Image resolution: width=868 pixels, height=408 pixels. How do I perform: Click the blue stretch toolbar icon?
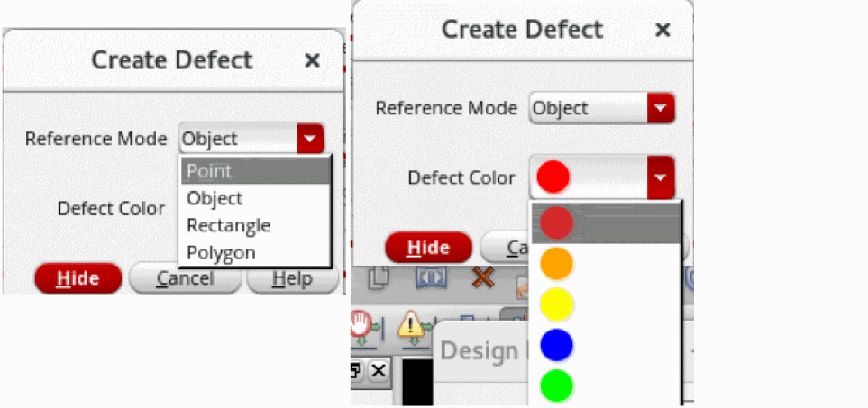(431, 278)
